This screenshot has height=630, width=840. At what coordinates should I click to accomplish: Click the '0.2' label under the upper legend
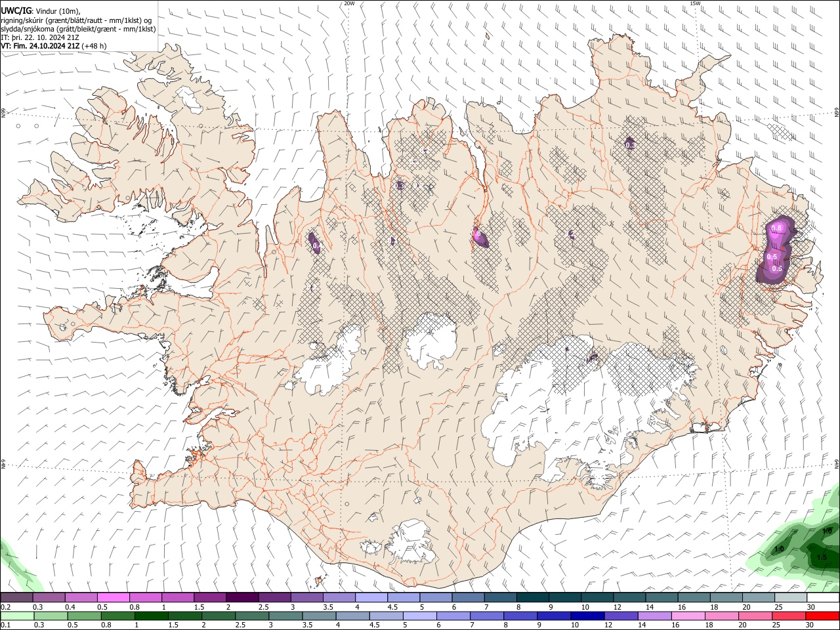(x=5, y=607)
